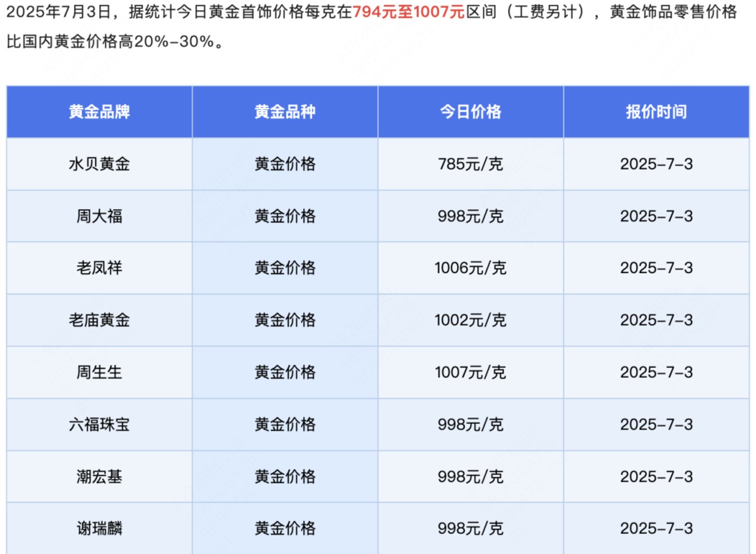The width and height of the screenshot is (756, 554).
Task: Select the 报价时间 column header
Action: click(x=656, y=112)
